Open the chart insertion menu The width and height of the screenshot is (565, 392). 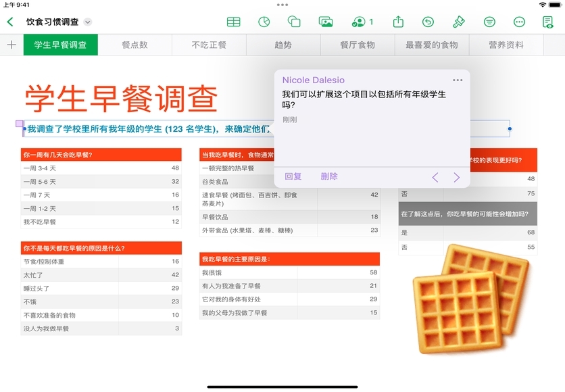(x=264, y=22)
